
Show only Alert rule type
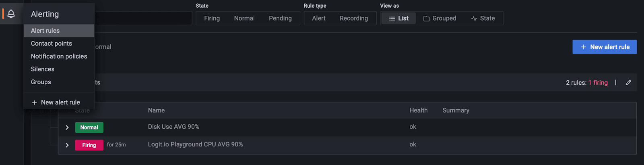[319, 18]
